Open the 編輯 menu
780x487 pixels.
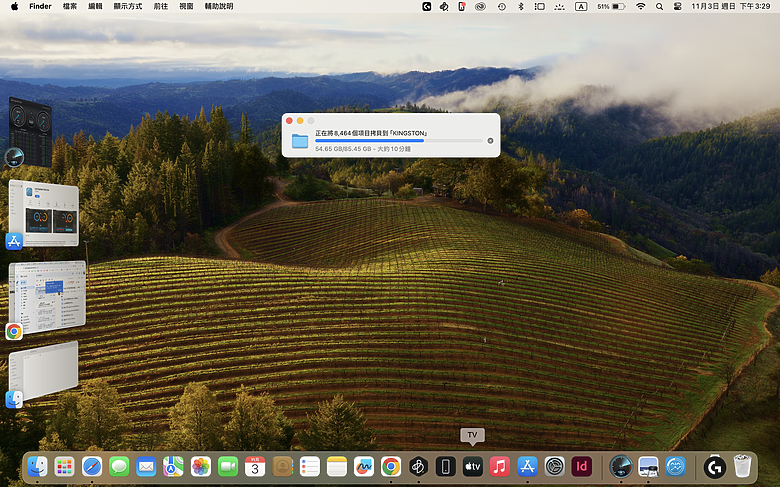coord(95,6)
